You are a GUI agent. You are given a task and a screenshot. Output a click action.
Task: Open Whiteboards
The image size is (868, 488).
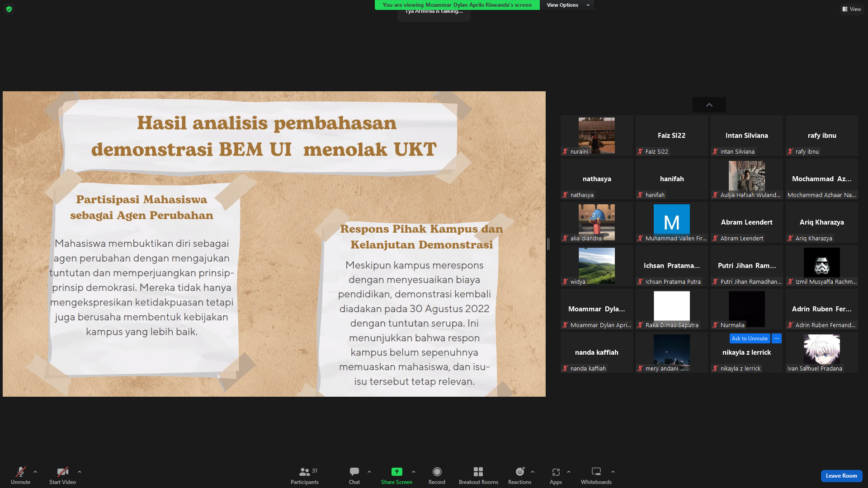pyautogui.click(x=596, y=475)
